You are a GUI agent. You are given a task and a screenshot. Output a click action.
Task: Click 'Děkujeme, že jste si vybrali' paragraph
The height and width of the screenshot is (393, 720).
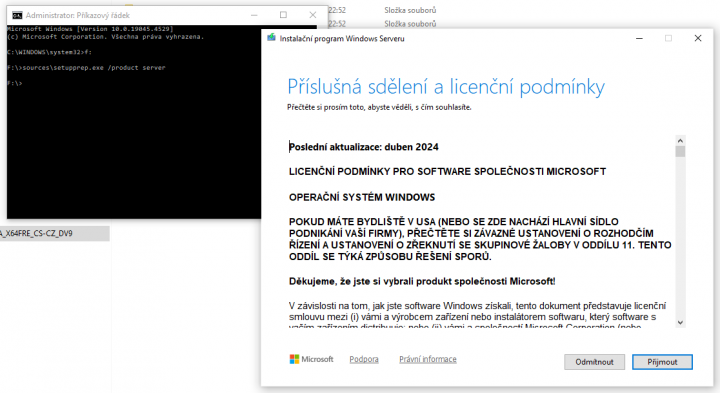click(422, 281)
